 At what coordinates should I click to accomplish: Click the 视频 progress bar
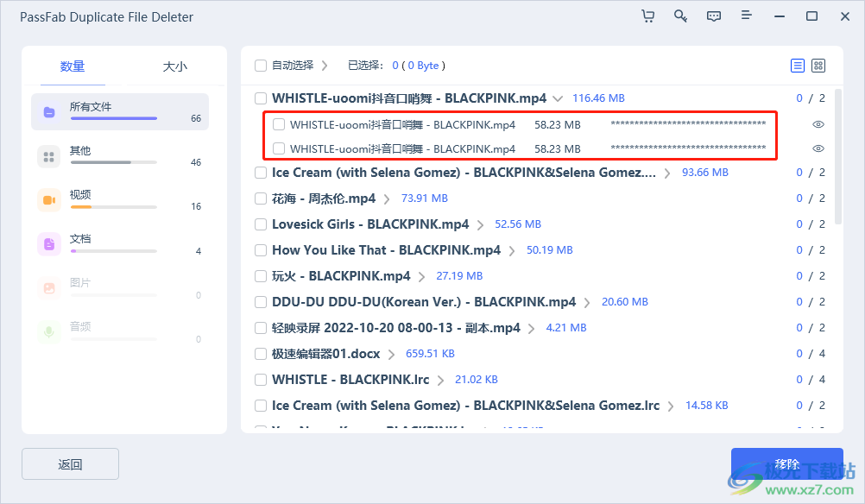[x=114, y=207]
